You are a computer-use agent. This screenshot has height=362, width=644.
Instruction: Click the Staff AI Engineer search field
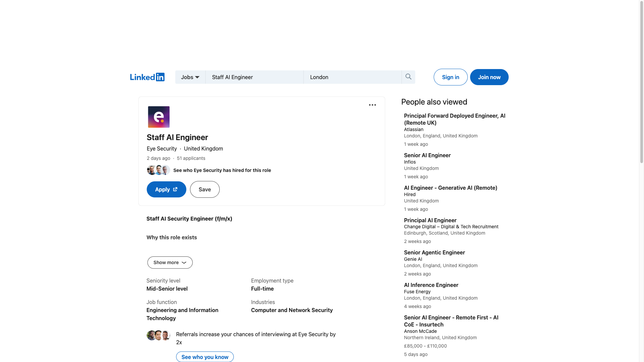click(x=254, y=77)
